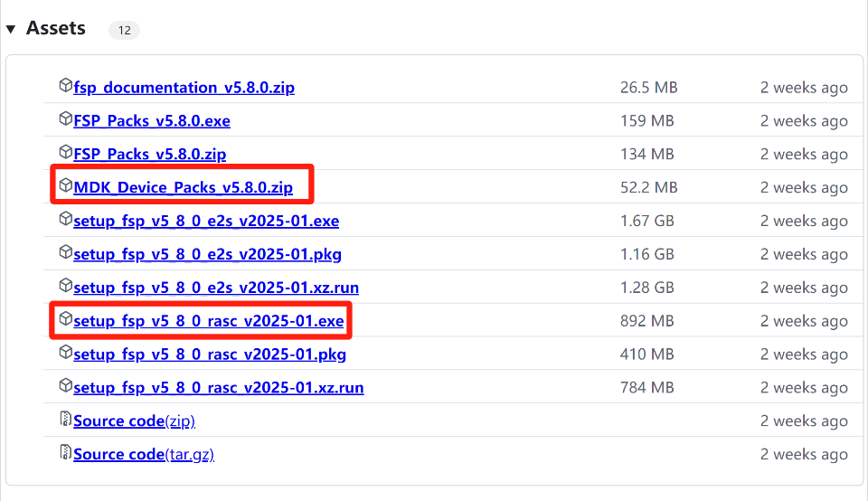
Task: Download FSP_Packs_v5.8.0.zip
Action: 149,154
